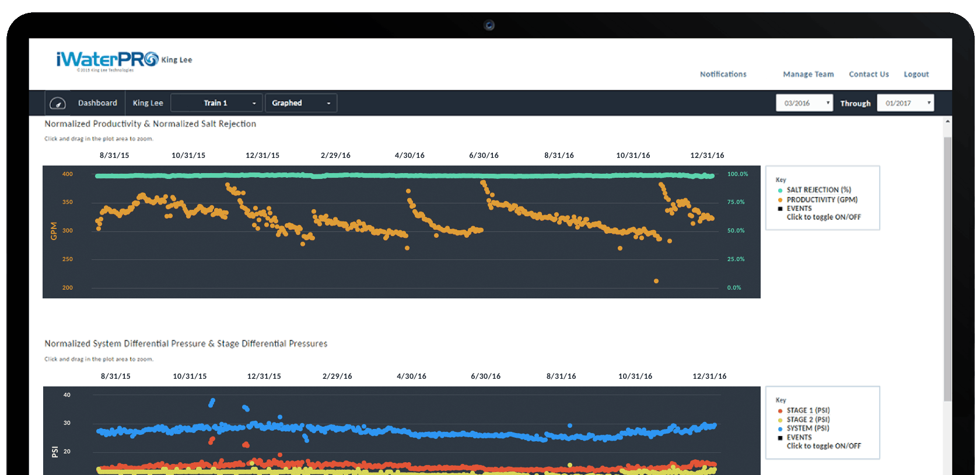Click the 12/31/16 label on pressure chart
The width and height of the screenshot is (980, 475).
click(709, 377)
